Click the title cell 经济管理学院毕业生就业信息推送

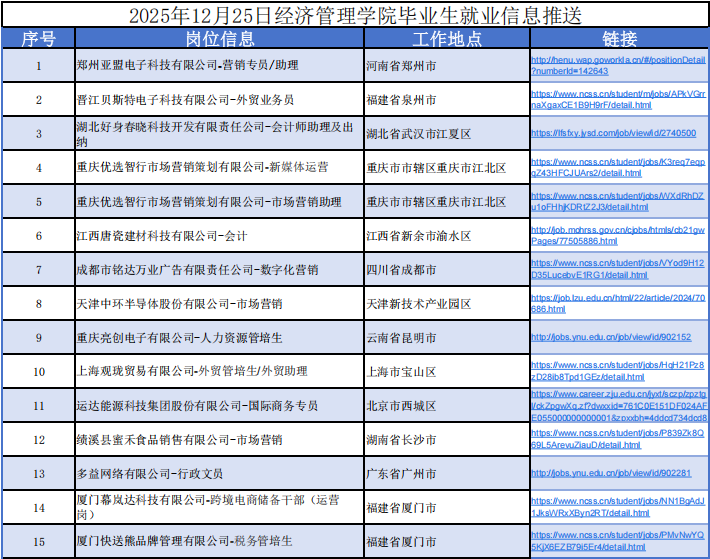(x=355, y=15)
